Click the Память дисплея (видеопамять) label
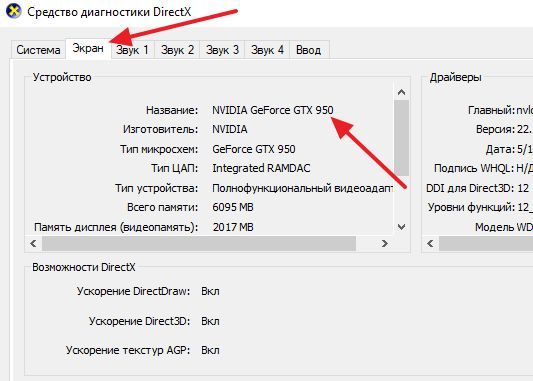Image resolution: width=533 pixels, height=381 pixels. pos(116,227)
